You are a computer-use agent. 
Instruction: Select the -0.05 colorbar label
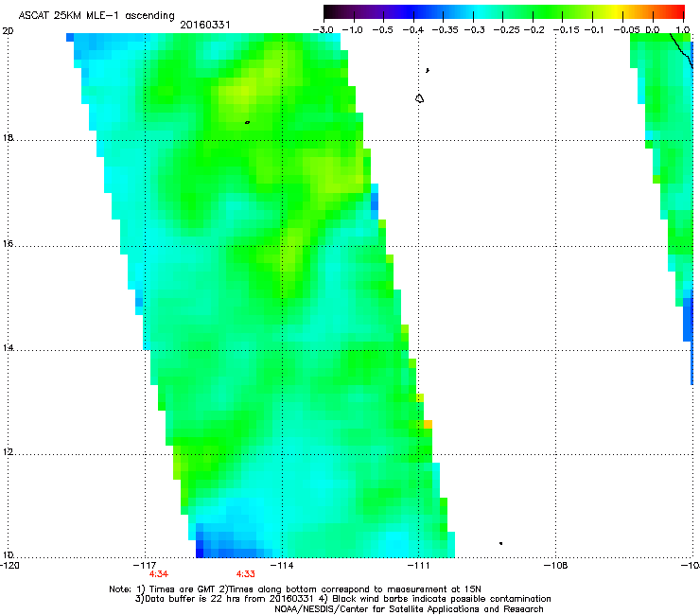click(x=626, y=30)
